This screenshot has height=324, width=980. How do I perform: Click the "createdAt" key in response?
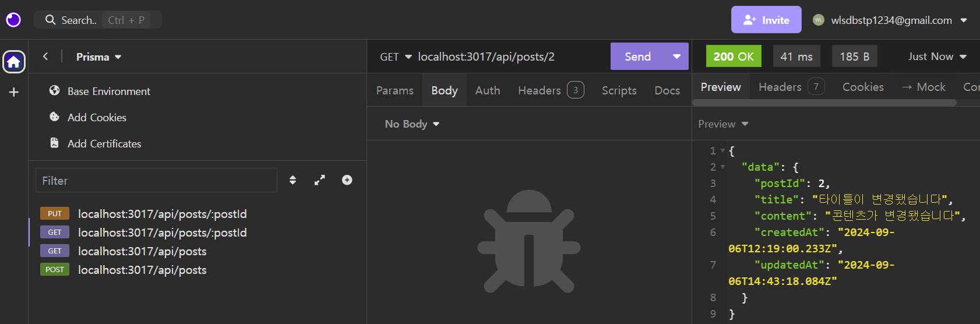789,233
